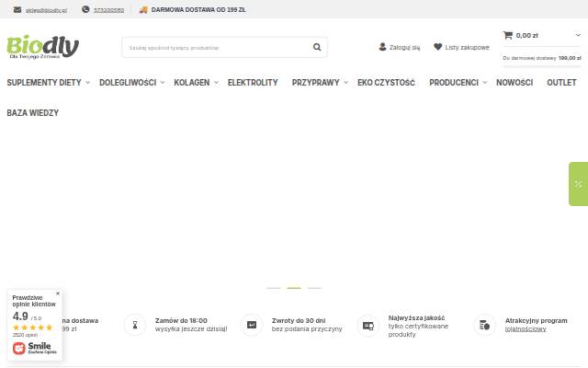Go to Outlet page

pos(561,83)
